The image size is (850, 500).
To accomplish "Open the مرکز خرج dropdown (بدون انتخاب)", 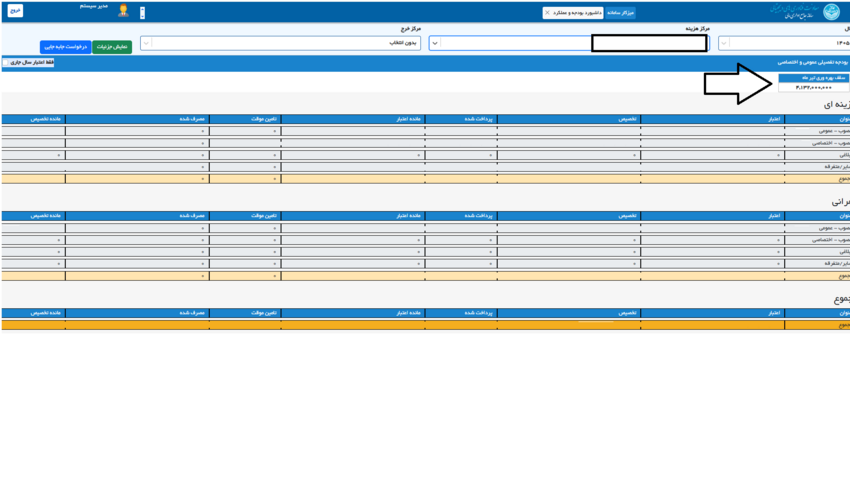I will 280,43.
